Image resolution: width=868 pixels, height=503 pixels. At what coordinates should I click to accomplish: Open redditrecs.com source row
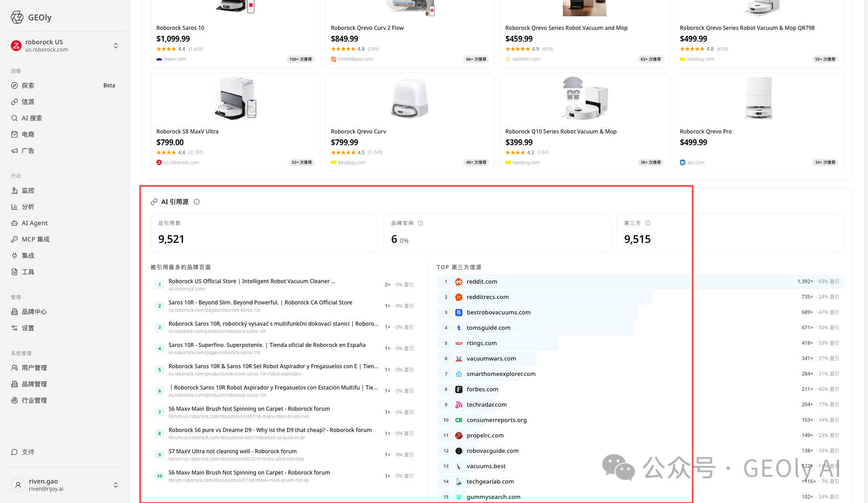640,297
